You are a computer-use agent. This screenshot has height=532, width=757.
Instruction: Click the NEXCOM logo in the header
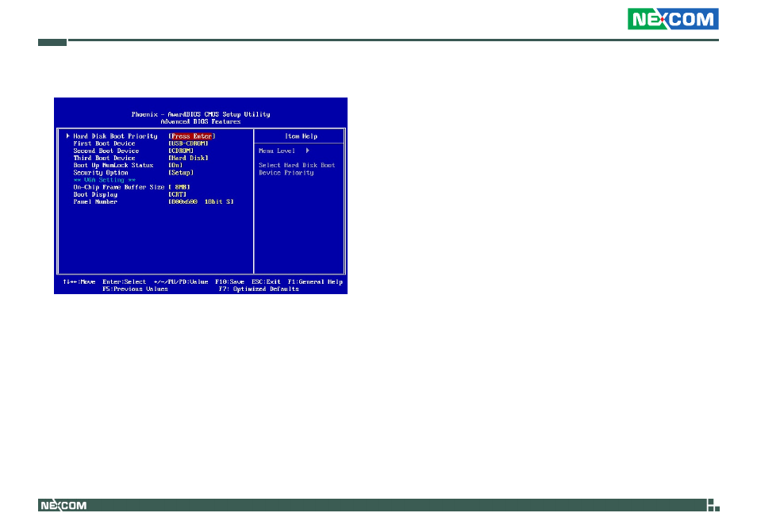point(673,19)
